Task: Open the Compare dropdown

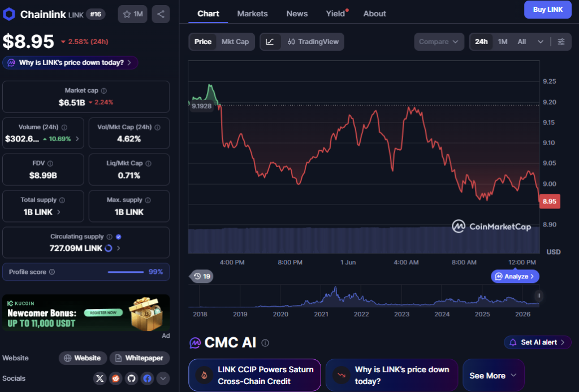Action: [439, 42]
